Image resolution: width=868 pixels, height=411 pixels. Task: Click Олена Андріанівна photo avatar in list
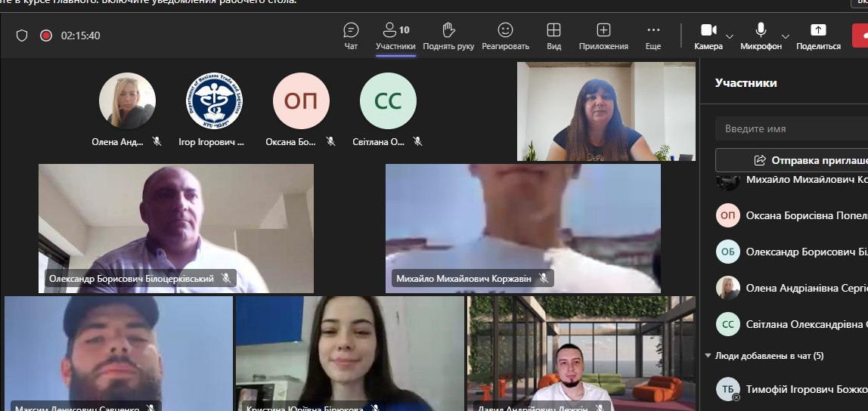[728, 288]
